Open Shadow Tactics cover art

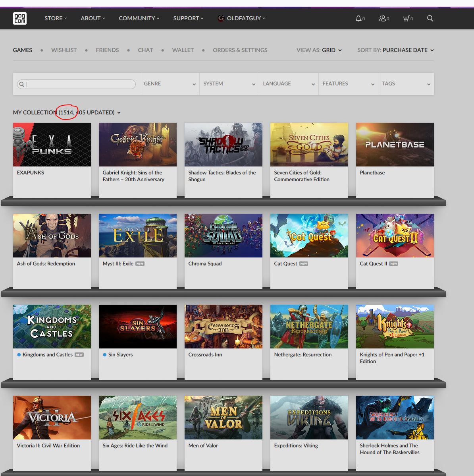pos(224,145)
